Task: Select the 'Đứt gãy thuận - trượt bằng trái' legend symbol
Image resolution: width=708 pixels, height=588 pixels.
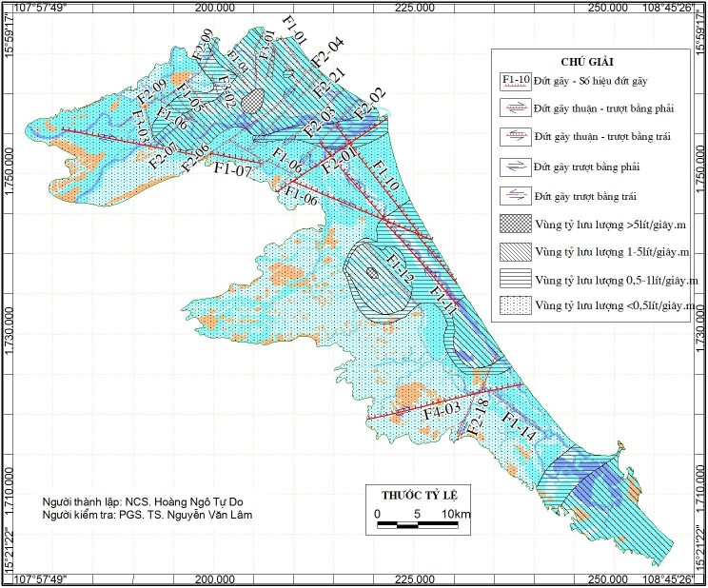Action: pyautogui.click(x=515, y=137)
